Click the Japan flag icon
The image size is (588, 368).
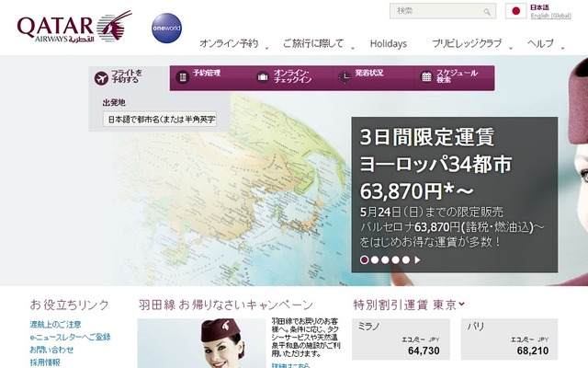pos(515,11)
